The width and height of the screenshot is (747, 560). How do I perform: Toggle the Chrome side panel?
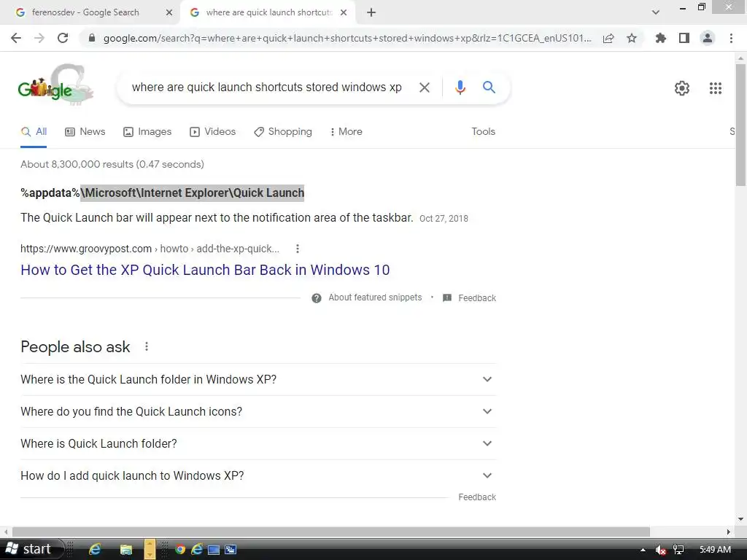coord(684,38)
